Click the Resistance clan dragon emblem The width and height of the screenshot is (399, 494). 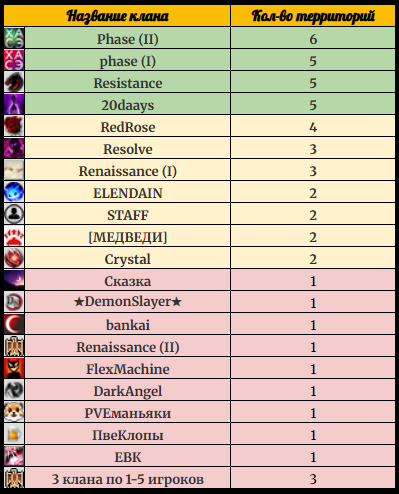14,82
